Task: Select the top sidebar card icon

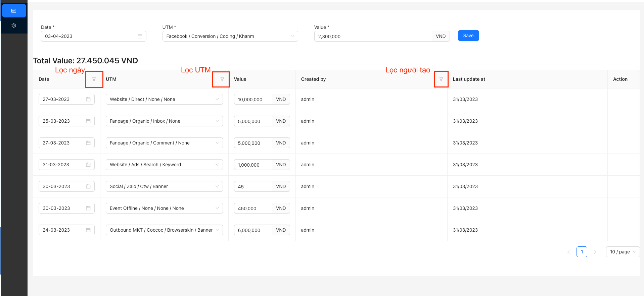Action: pos(14,11)
